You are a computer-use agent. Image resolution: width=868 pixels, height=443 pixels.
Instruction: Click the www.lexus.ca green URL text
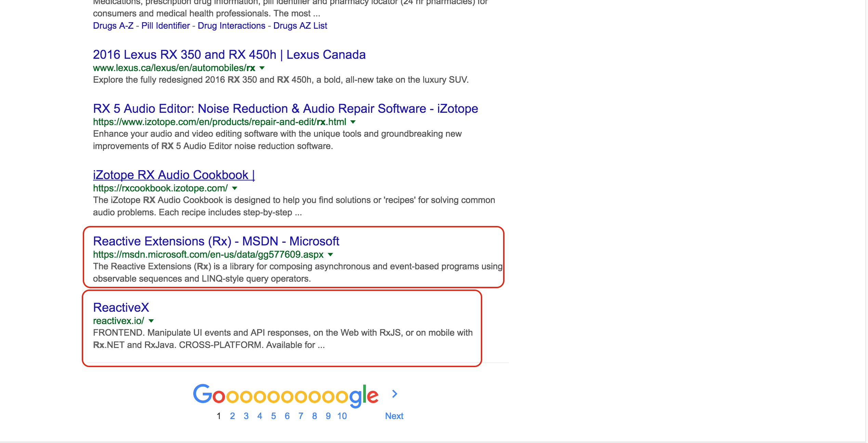(x=174, y=68)
